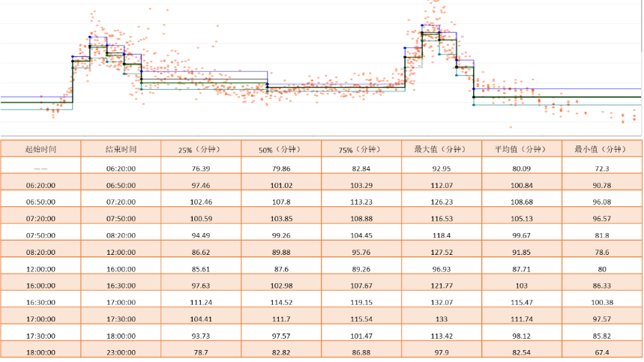Click the 最大值（分钟） column header
The width and height of the screenshot is (644, 362).
click(442, 149)
